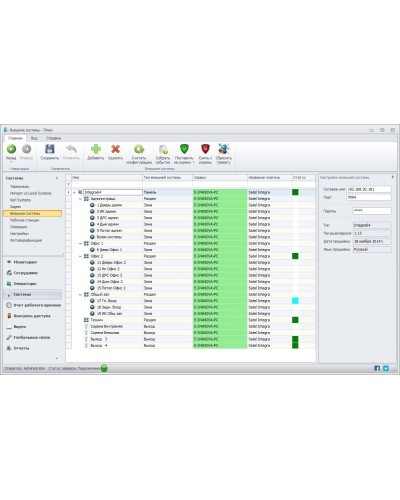
Task: Delete the selection with the red X Удалить
Action: [x=115, y=149]
